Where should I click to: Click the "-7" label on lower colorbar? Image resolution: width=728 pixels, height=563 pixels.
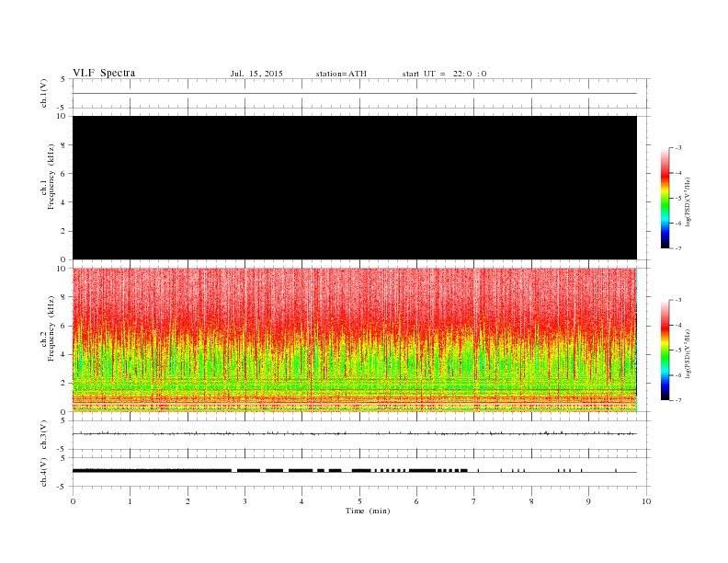pos(678,400)
